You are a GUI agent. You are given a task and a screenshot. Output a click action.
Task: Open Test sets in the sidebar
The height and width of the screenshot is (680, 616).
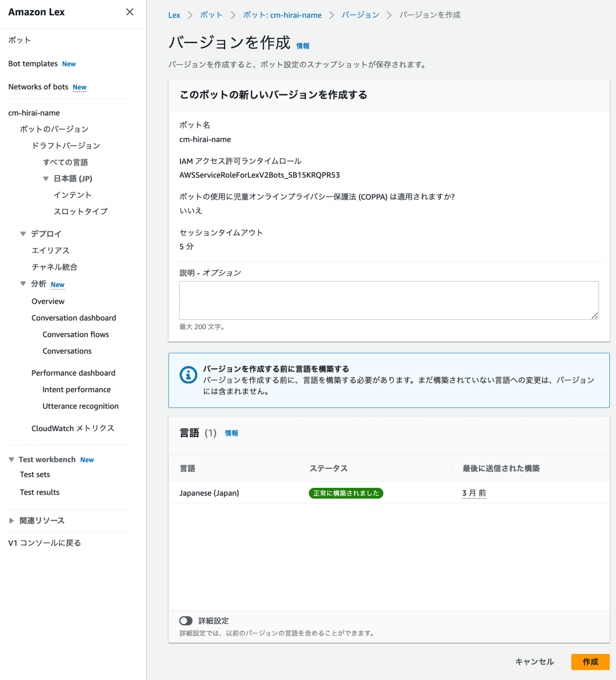[35, 474]
